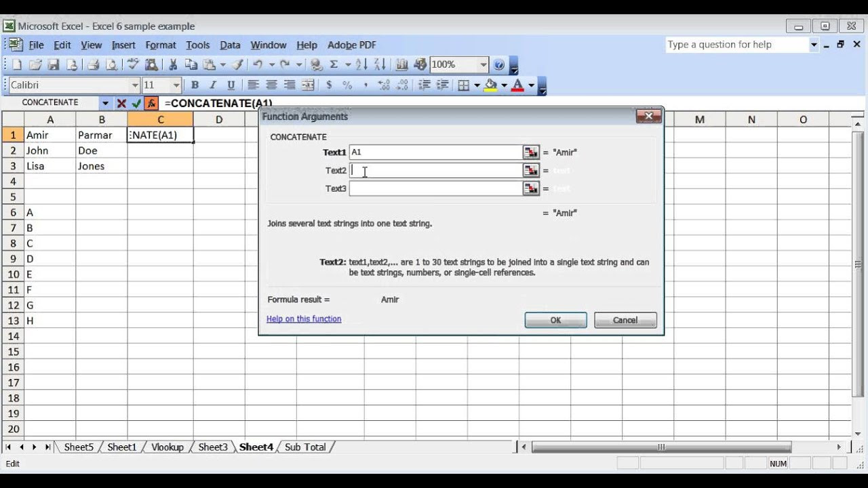Toggle Underline formatting

pos(231,85)
